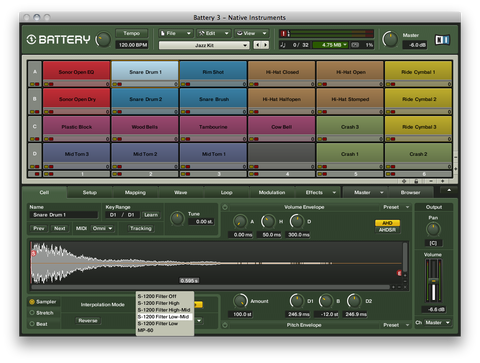Screen dimensions: 480x363
Task: Open the 4.75 MB memory dropdown
Action: click(331, 45)
